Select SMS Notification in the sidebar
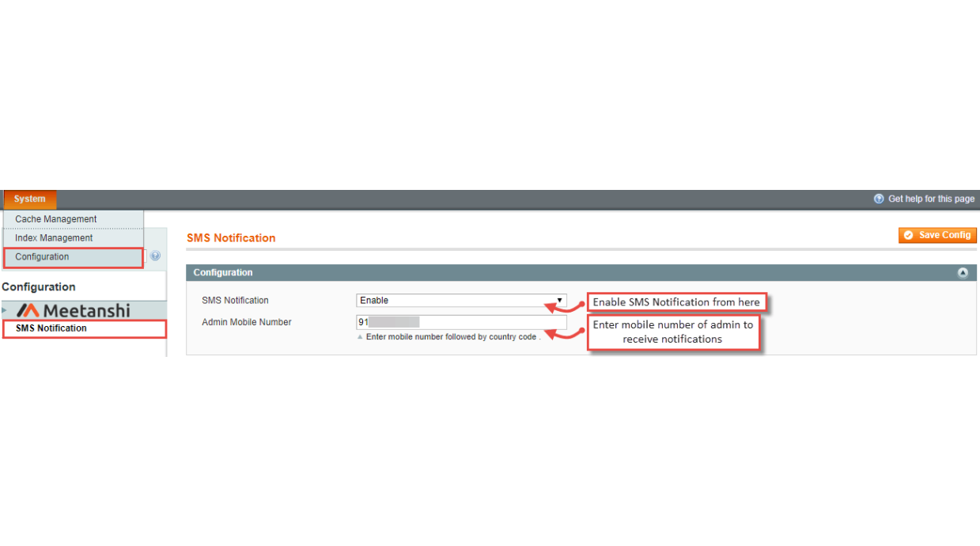This screenshot has height=546, width=980. tap(50, 328)
